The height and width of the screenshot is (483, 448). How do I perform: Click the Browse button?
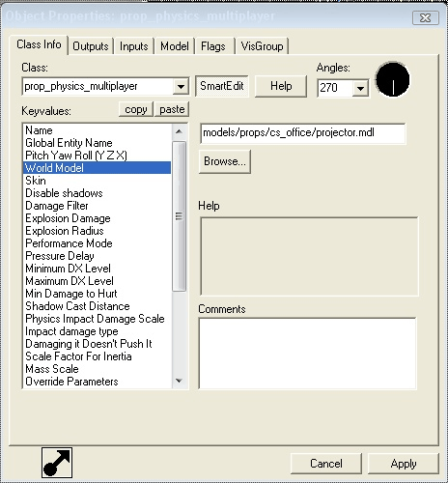(x=225, y=161)
